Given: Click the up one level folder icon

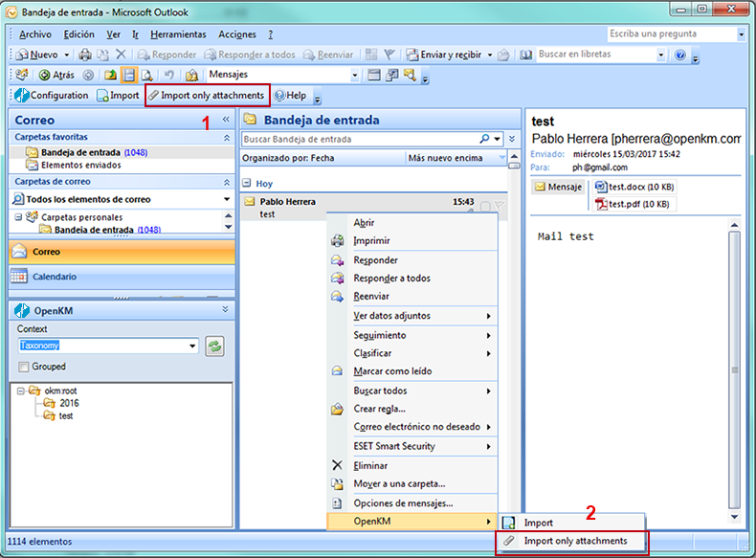Looking at the screenshot, I should coord(110,75).
